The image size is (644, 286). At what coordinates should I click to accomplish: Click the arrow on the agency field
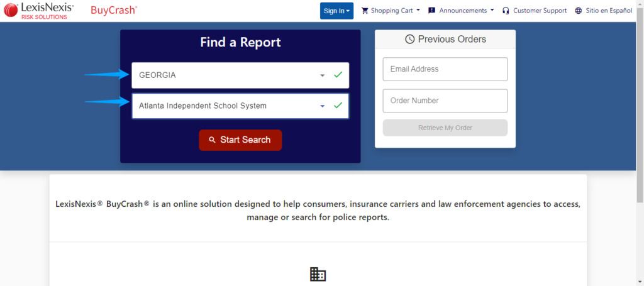pos(323,106)
